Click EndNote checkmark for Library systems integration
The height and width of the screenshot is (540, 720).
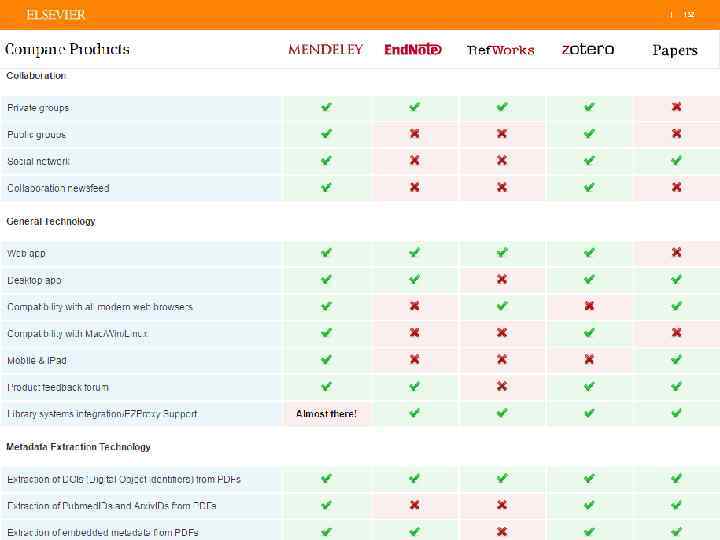point(414,413)
